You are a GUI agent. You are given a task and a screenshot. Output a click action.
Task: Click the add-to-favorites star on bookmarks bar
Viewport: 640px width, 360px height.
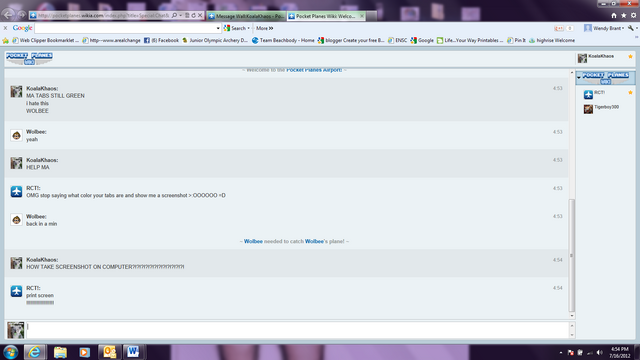(6, 40)
